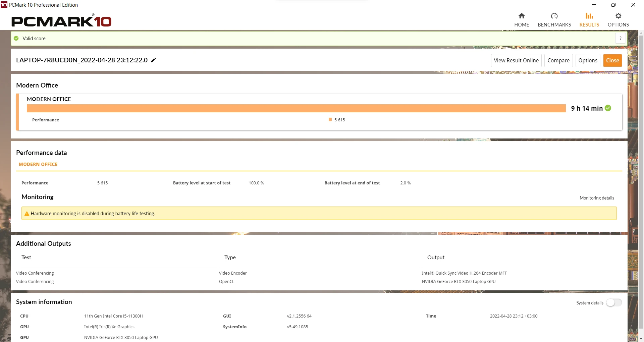Viewport: 644px width, 342px height.
Task: Toggle the System details switch
Action: point(614,302)
